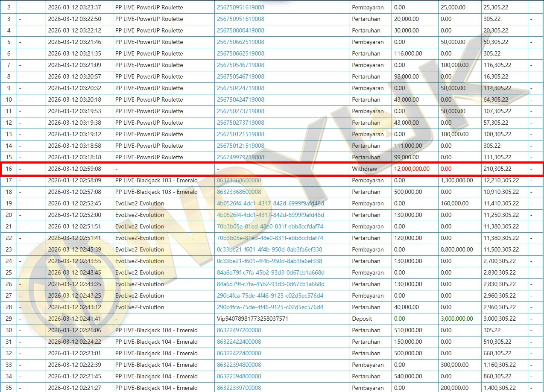This screenshot has height=392, width=544.
Task: Open transaction ID 86322339700008 link
Action: pyautogui.click(x=239, y=388)
